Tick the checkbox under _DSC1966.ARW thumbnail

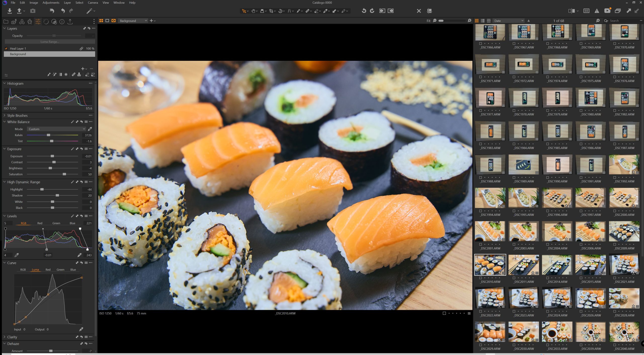tap(480, 43)
